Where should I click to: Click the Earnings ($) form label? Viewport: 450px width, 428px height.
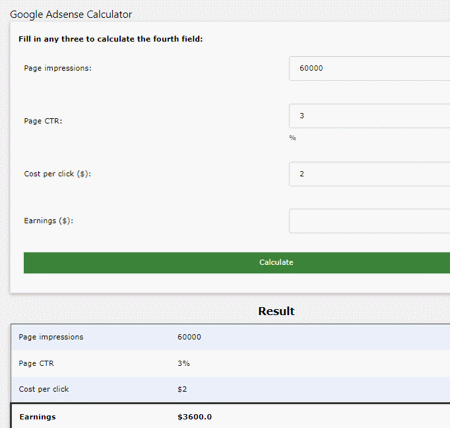point(48,221)
